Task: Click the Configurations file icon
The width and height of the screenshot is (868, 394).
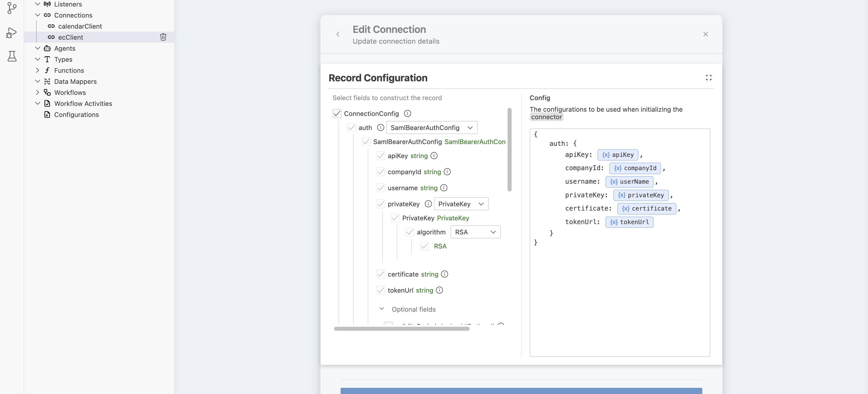Action: tap(47, 114)
